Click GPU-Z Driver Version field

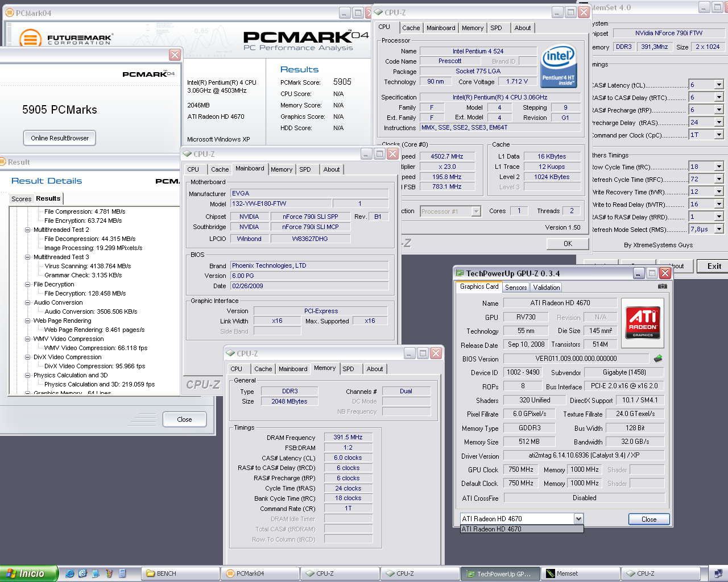(584, 455)
